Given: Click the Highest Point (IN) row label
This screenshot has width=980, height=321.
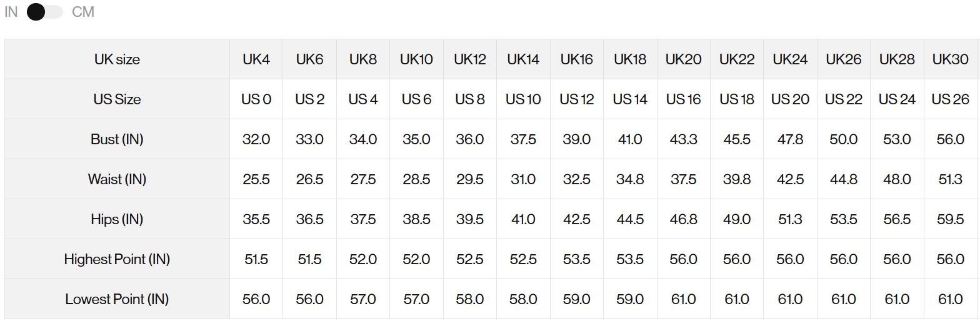Looking at the screenshot, I should [117, 259].
